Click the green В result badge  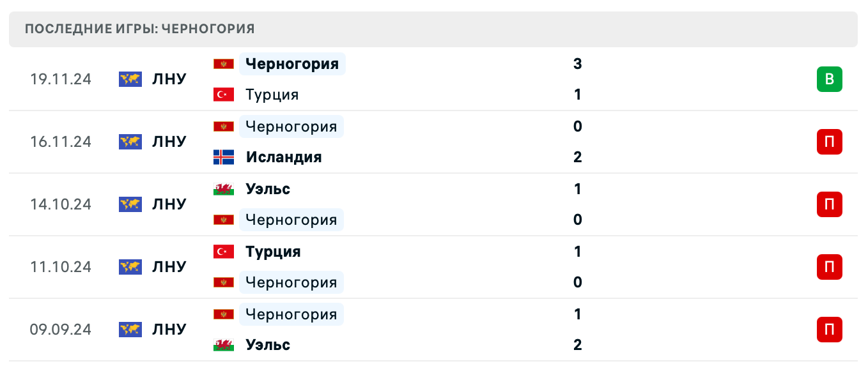pyautogui.click(x=829, y=79)
